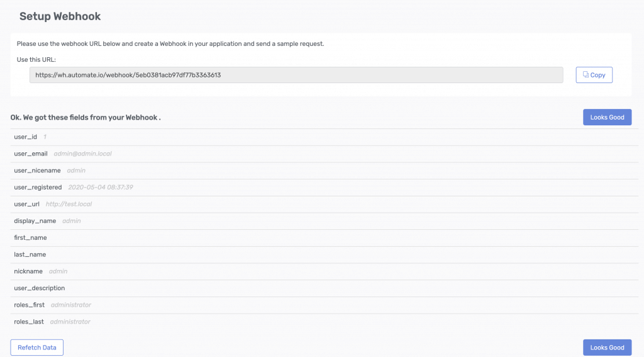This screenshot has width=644, height=357.
Task: Click the display_name field label
Action: [35, 221]
